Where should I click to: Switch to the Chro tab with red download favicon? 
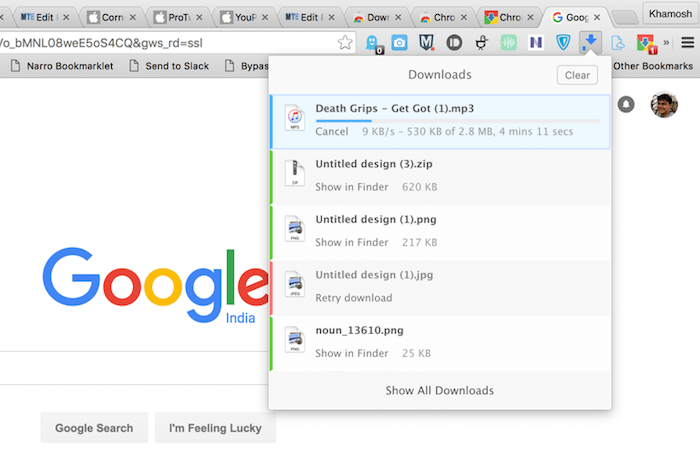(509, 17)
